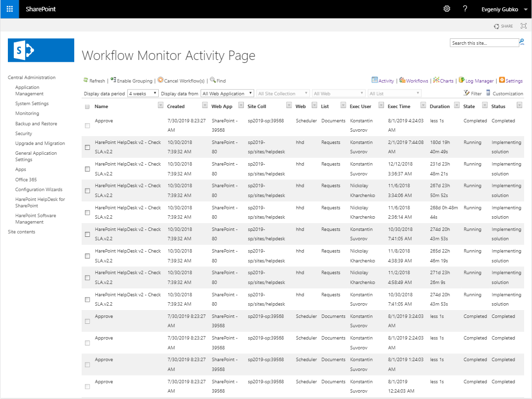Click Cancel Workflow(s) icon

coord(160,80)
